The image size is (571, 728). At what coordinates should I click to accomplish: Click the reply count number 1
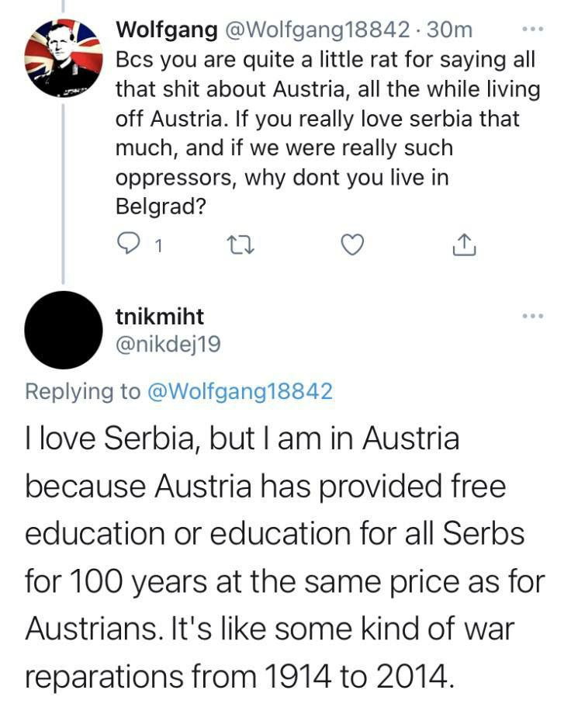click(158, 246)
